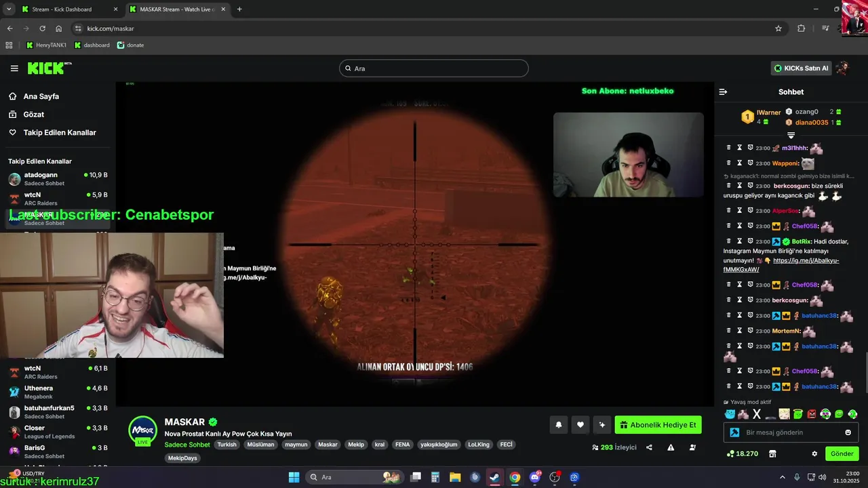Click username MortemN in chat
868x488 pixels.
[x=787, y=331]
